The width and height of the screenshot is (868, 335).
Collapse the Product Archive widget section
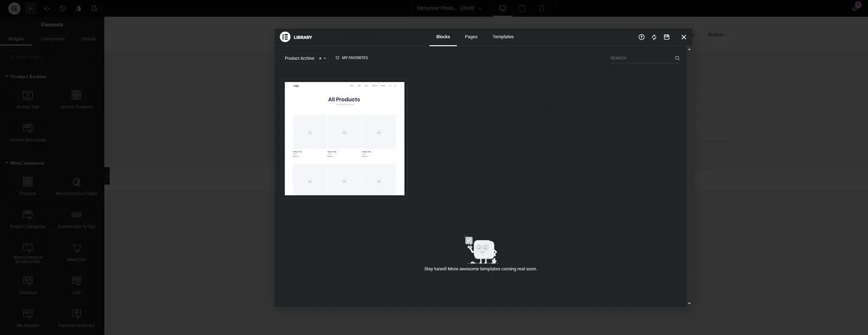[x=25, y=76]
